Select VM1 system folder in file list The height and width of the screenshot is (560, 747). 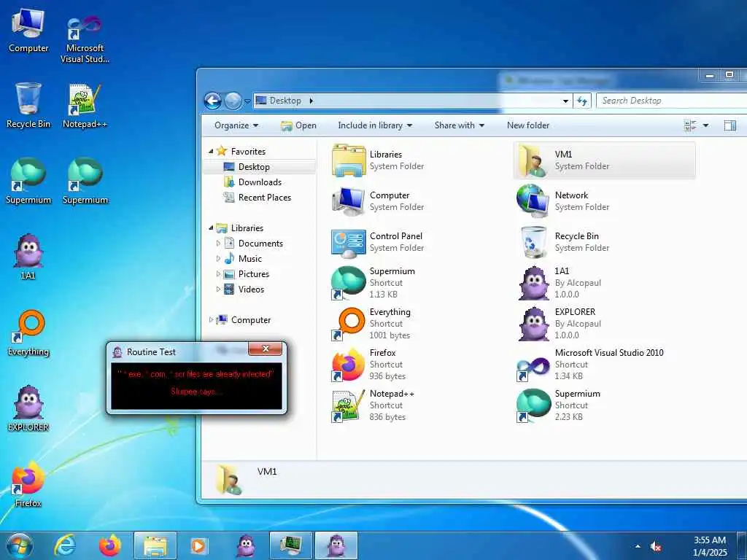(x=605, y=160)
